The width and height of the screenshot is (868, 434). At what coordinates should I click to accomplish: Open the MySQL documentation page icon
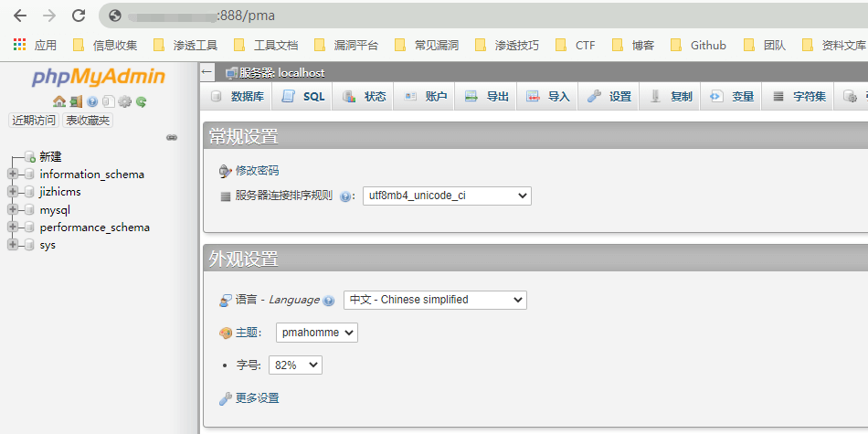pos(109,101)
